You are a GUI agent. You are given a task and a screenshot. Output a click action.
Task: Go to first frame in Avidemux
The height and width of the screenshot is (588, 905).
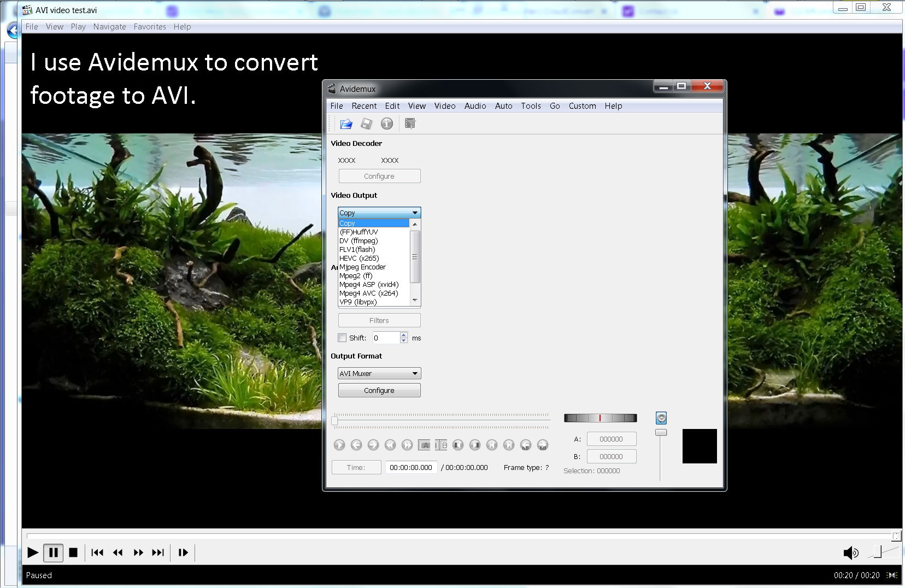click(492, 445)
